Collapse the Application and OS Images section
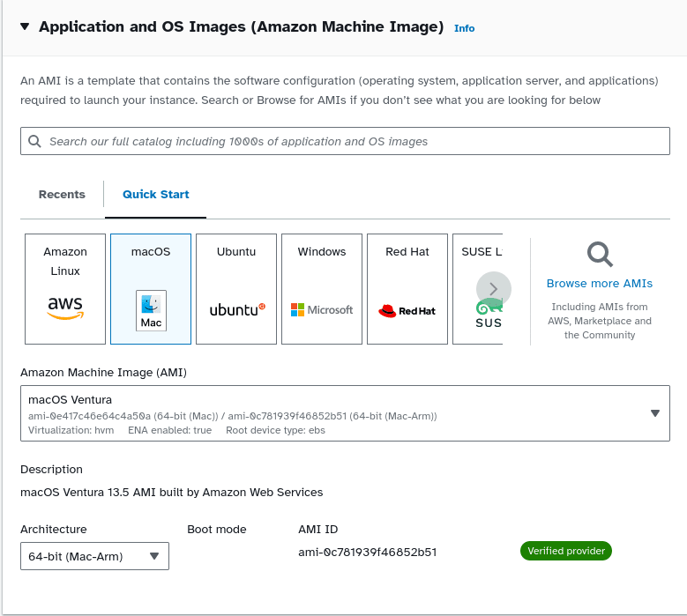The height and width of the screenshot is (616, 687). (25, 26)
